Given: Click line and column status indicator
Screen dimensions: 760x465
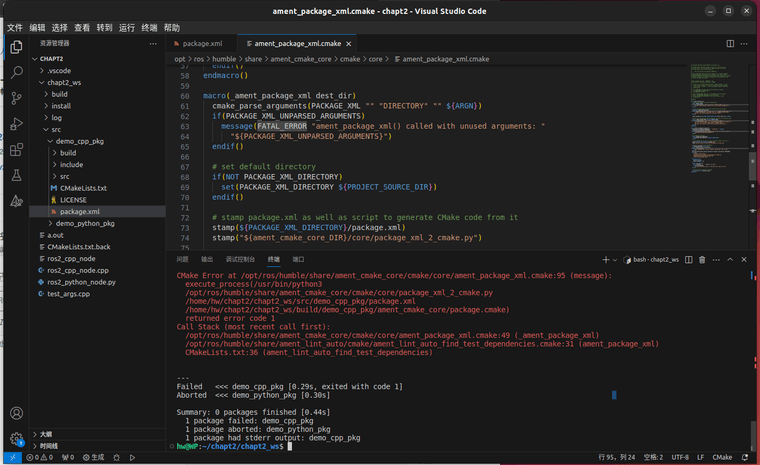Looking at the screenshot, I should [x=617, y=457].
